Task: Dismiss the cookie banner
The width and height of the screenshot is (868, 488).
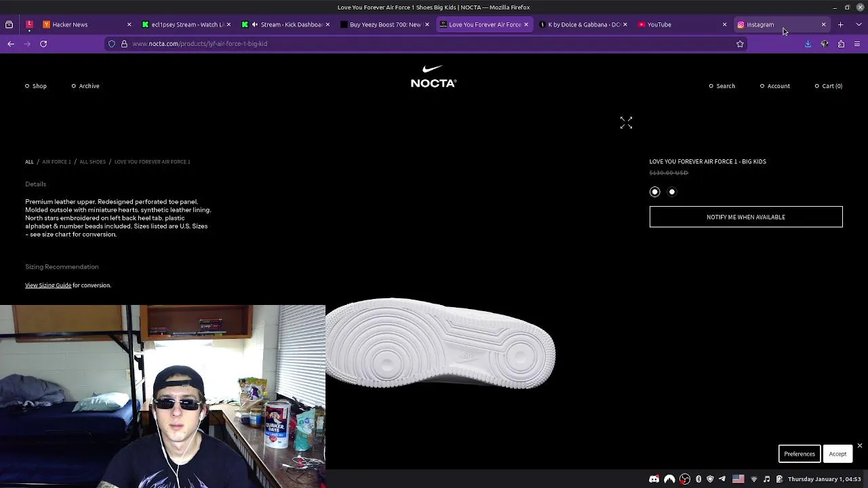Action: click(x=859, y=445)
